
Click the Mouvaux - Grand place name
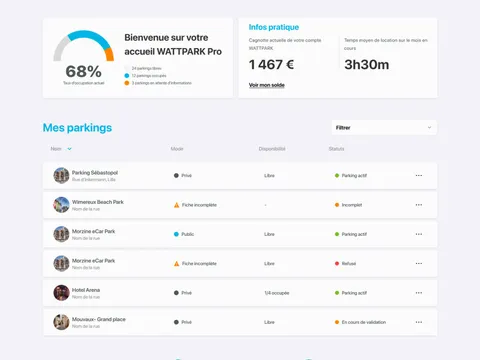(x=99, y=319)
